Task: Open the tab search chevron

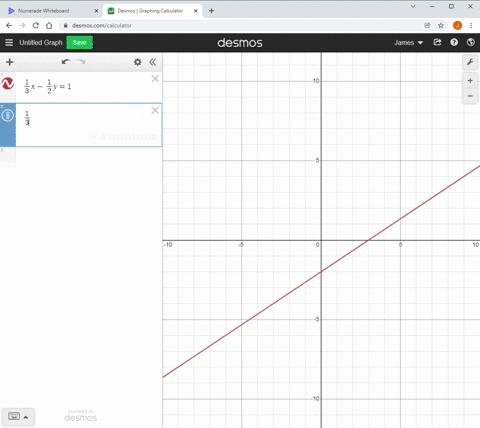Action: pos(413,6)
